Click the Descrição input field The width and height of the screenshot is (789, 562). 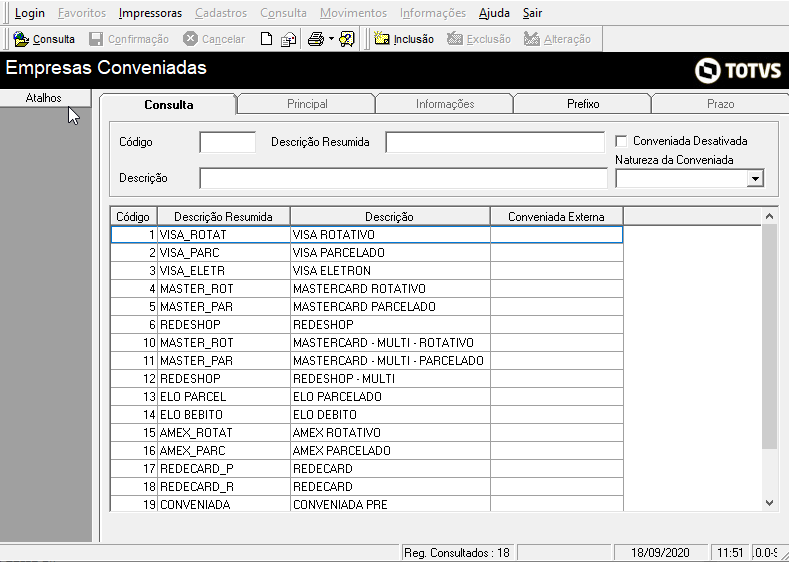pos(404,178)
